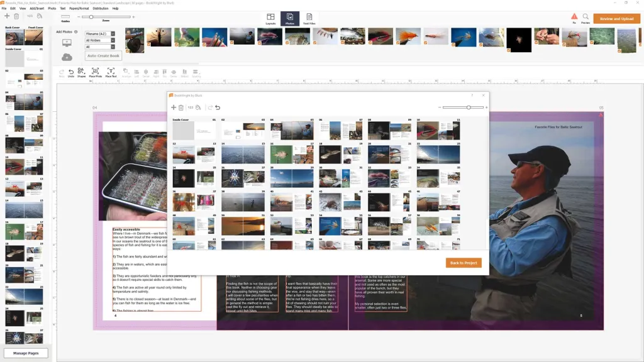Click the add page plus icon in the dialog
This screenshot has width=644, height=362.
tap(174, 107)
